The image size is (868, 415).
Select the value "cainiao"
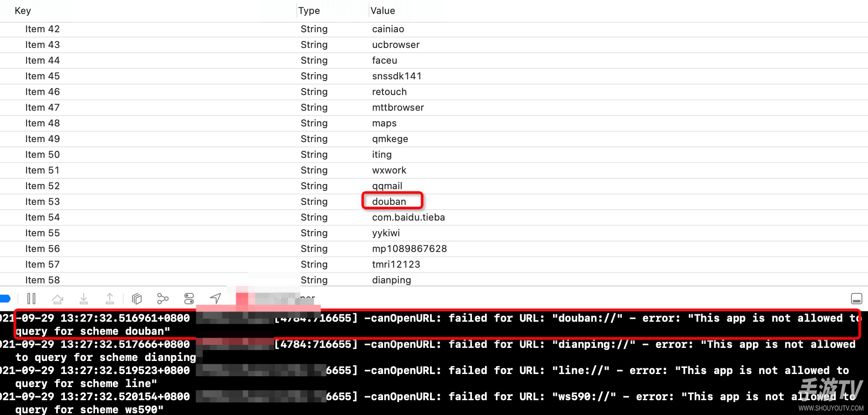point(388,29)
